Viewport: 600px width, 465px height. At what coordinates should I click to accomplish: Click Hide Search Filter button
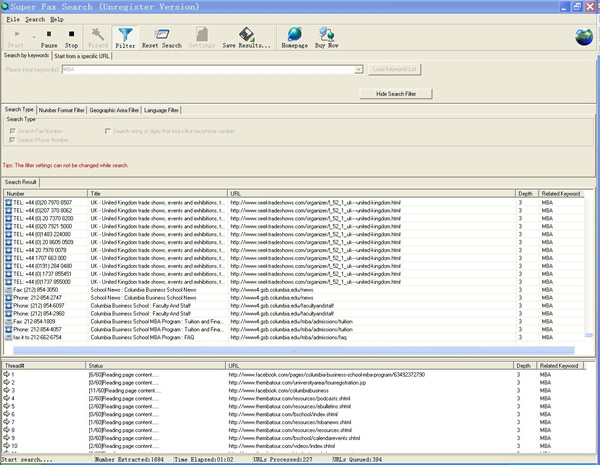(396, 94)
